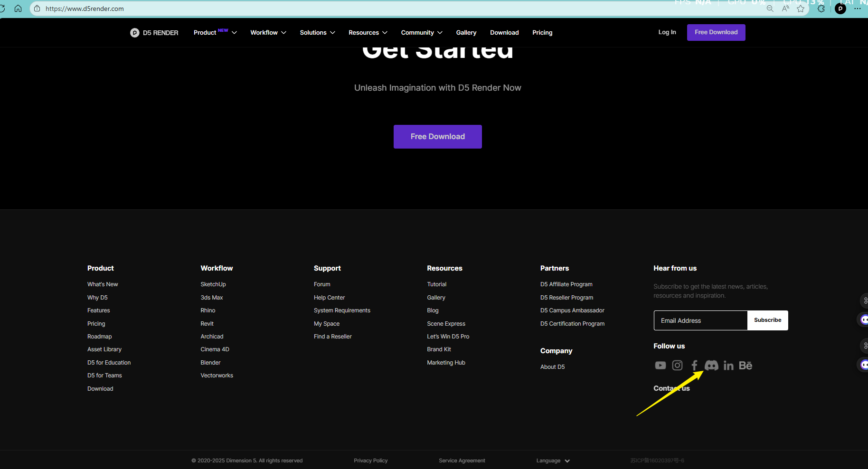
Task: Open the D5 Certification Program link
Action: 572,324
